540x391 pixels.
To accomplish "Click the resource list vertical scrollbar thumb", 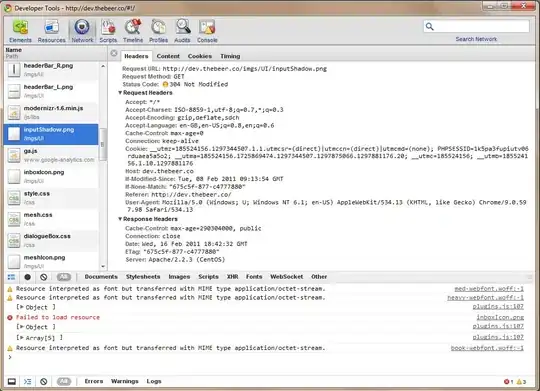I will (x=102, y=145).
